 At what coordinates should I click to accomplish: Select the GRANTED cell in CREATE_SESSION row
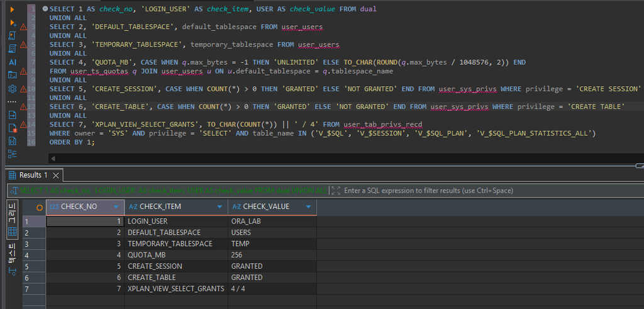(272, 266)
